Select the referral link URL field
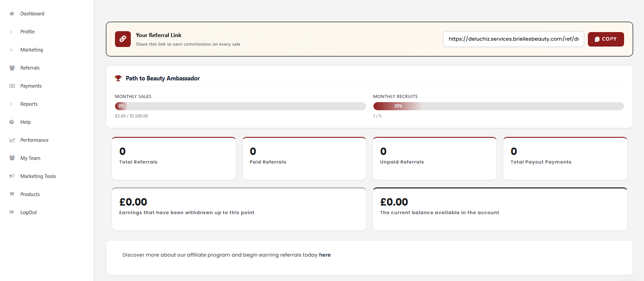 (513, 39)
